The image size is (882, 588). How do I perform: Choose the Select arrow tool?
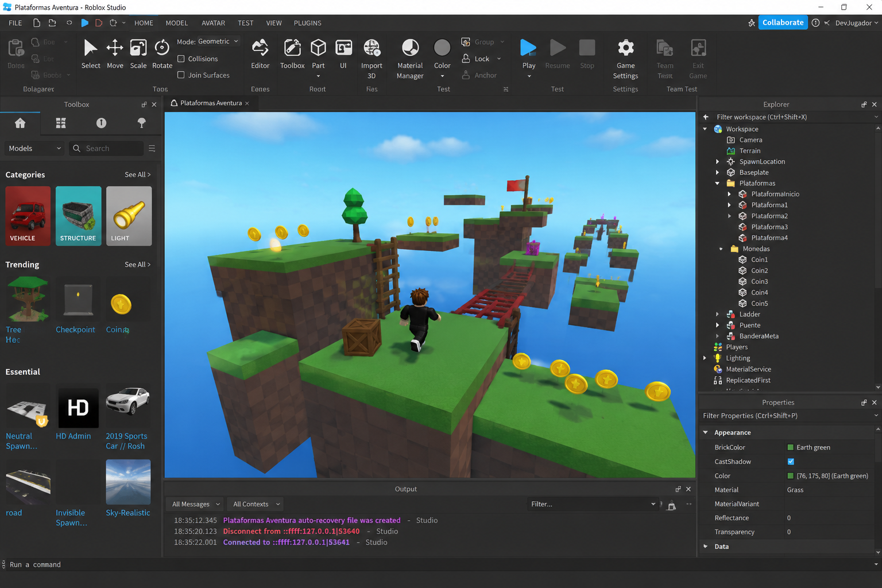[91, 53]
